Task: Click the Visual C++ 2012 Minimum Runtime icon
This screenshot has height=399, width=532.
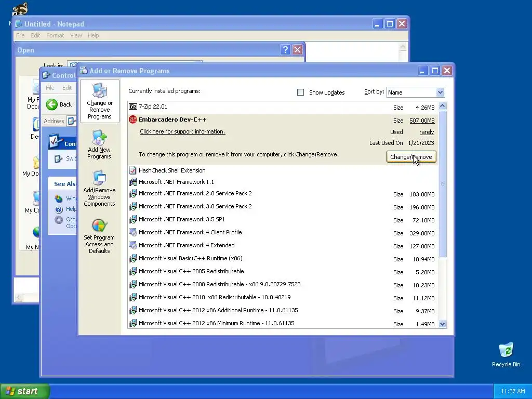Action: point(133,323)
